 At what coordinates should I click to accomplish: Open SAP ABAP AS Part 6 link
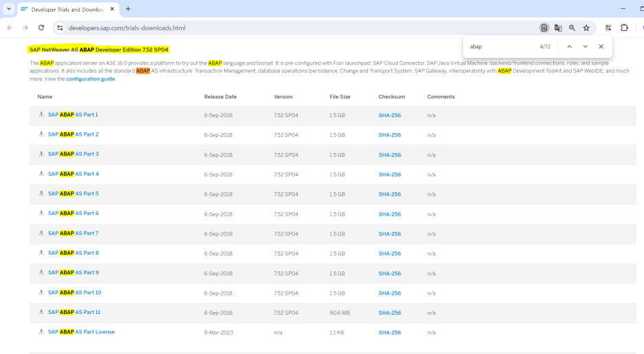tap(73, 214)
